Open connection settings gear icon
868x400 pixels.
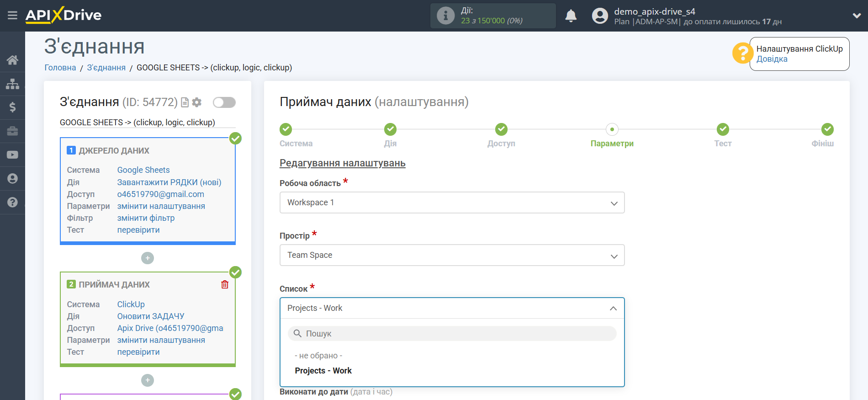click(197, 102)
